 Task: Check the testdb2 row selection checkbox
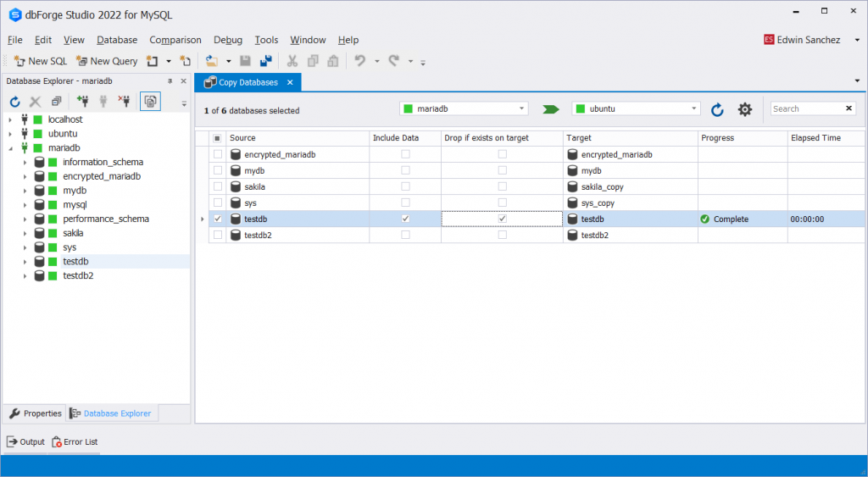click(x=218, y=235)
